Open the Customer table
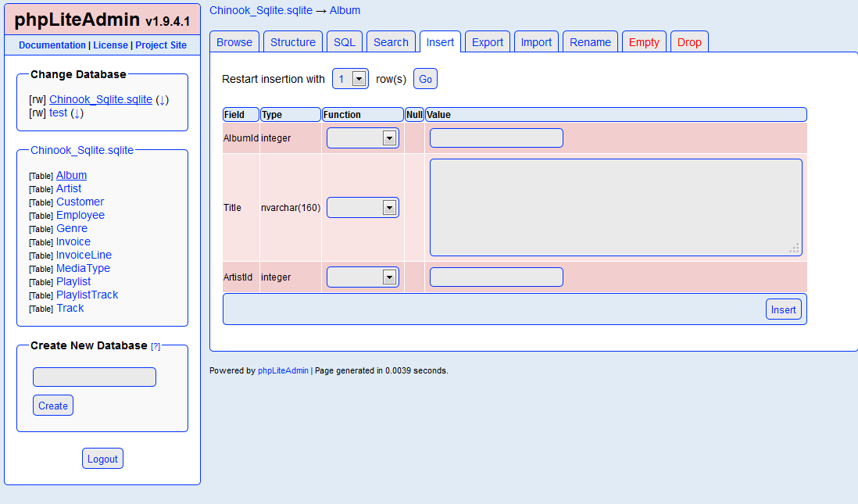This screenshot has width=858, height=504. click(x=80, y=202)
